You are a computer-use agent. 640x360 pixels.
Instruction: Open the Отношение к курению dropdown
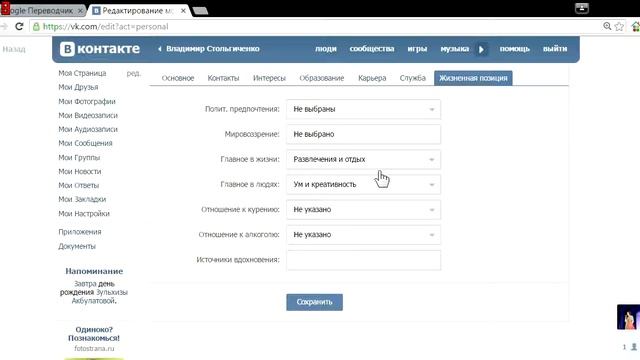coord(363,209)
